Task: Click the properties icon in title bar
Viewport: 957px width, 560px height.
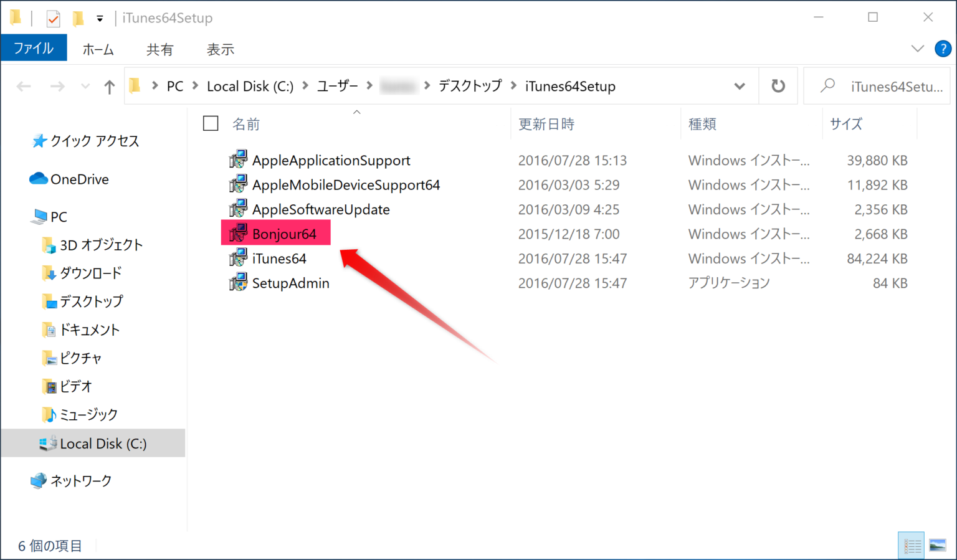Action: 54,18
